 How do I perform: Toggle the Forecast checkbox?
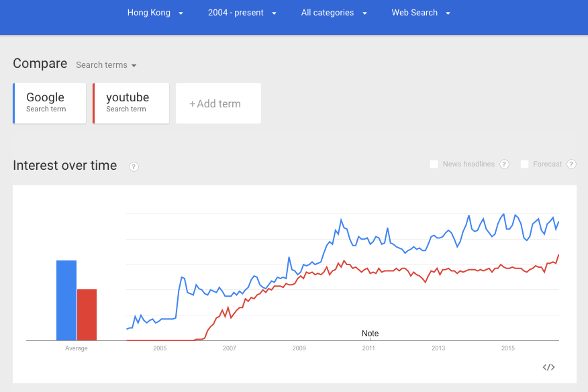tap(524, 164)
